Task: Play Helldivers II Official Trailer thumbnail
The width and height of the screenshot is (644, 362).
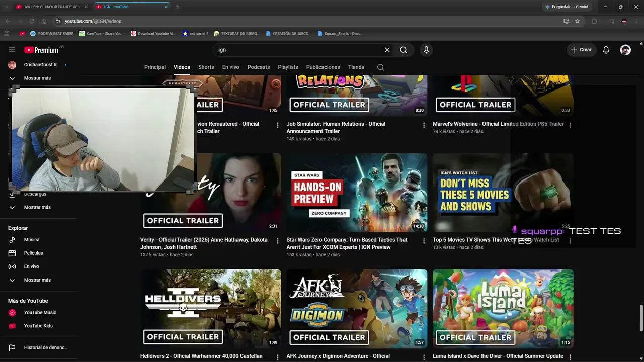Action: click(211, 309)
